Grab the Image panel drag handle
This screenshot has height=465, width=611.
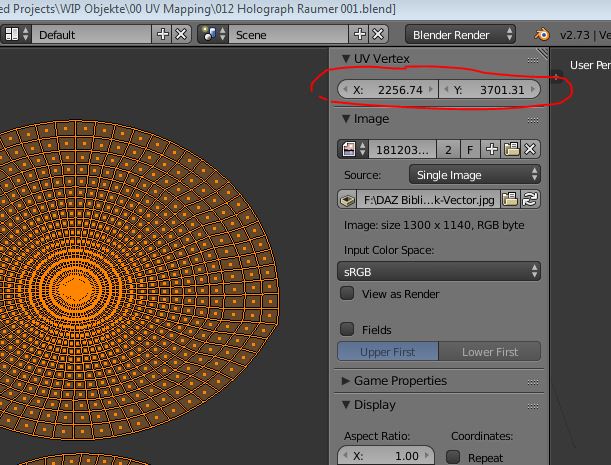[x=533, y=120]
